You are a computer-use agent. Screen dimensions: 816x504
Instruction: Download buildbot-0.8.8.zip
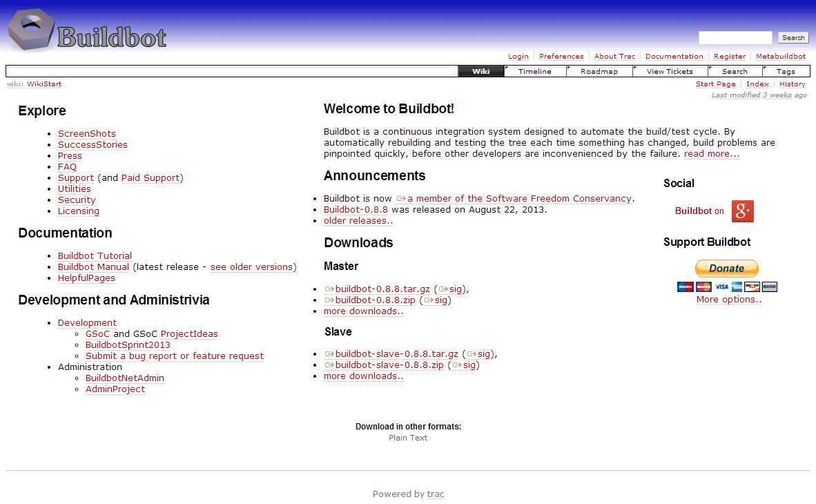coord(370,300)
